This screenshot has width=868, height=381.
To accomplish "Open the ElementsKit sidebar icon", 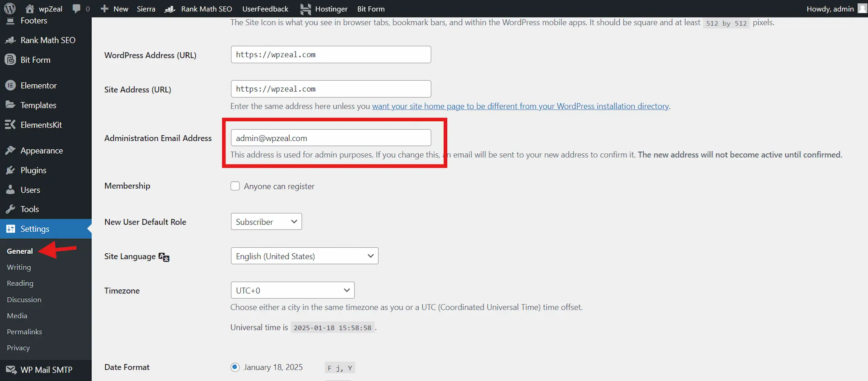I will point(10,125).
